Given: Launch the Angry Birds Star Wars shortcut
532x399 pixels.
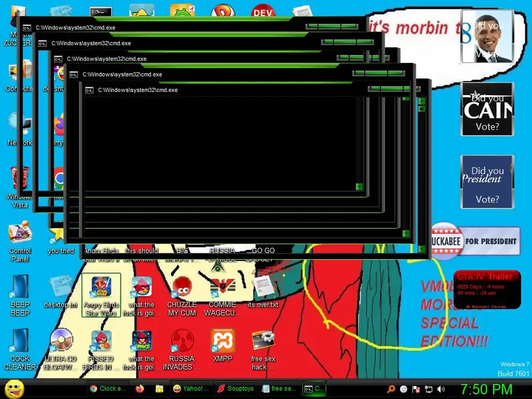Looking at the screenshot, I should point(101,295).
